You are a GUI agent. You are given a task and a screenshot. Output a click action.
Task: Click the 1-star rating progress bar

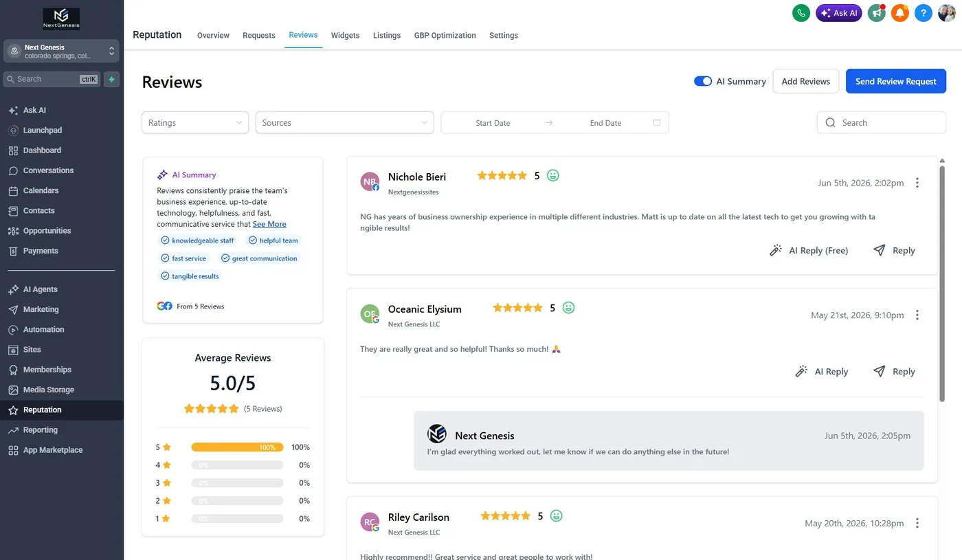237,519
